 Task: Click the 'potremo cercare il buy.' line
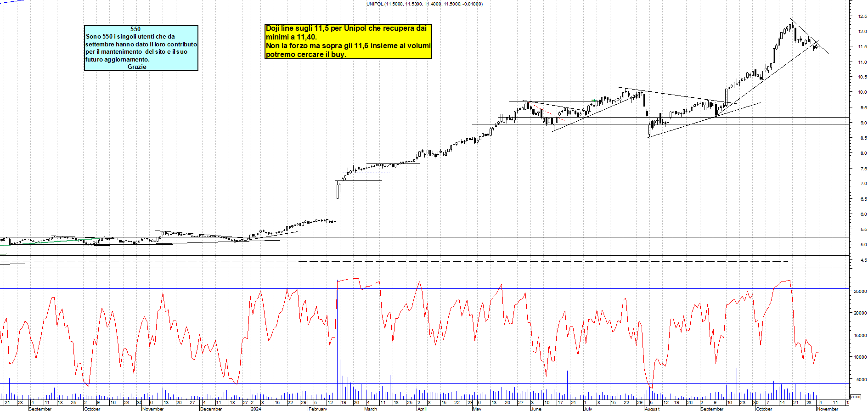click(x=306, y=54)
